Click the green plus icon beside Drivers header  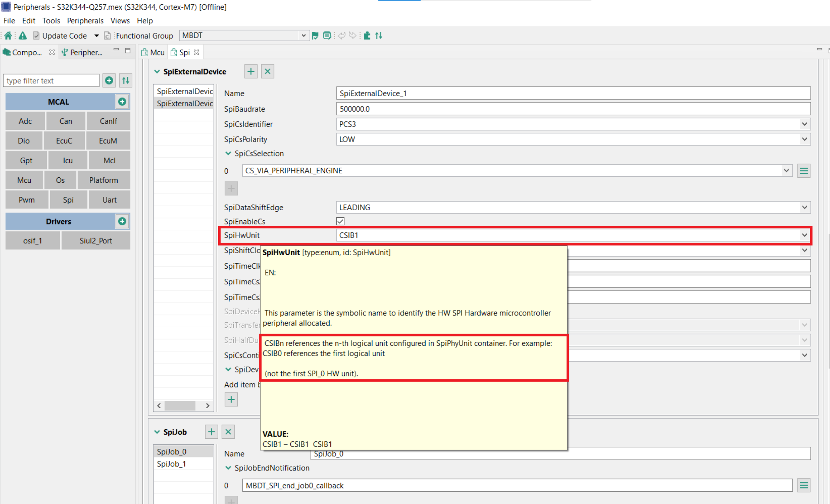coord(122,221)
